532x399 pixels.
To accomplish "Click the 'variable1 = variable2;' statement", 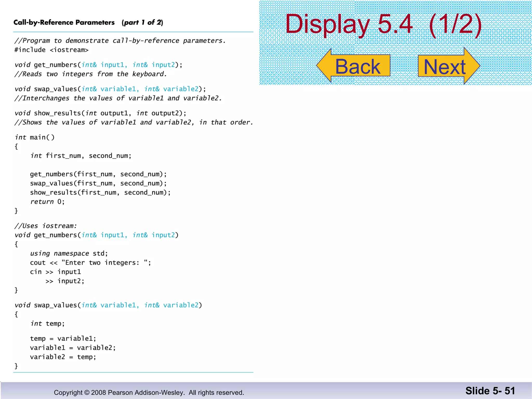I will (73, 348).
